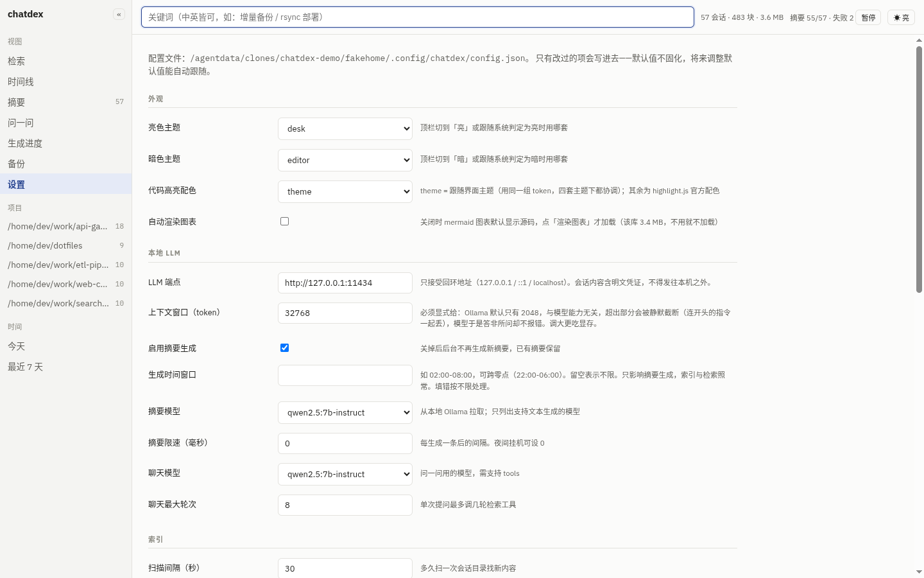
Task: Enable the 自动渲染图表 checkbox
Action: [x=284, y=221]
